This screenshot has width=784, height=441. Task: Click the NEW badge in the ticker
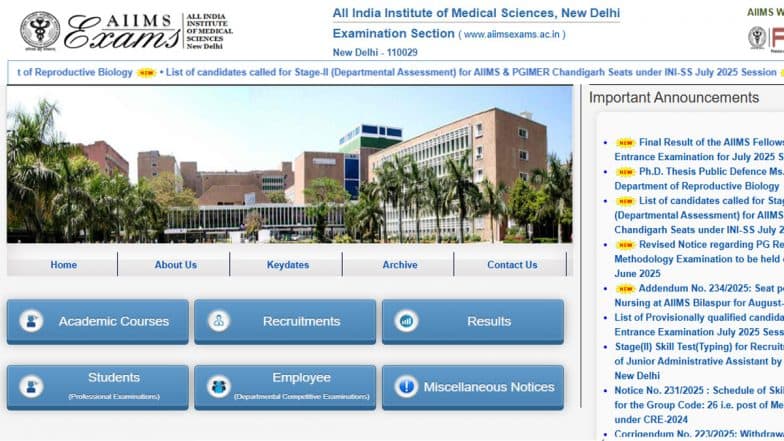coord(146,73)
